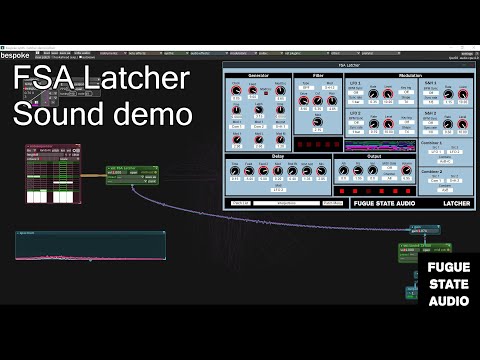Click the Latch knob in Generator section
Image resolution: width=480 pixels, height=360 pixels.
[259, 110]
